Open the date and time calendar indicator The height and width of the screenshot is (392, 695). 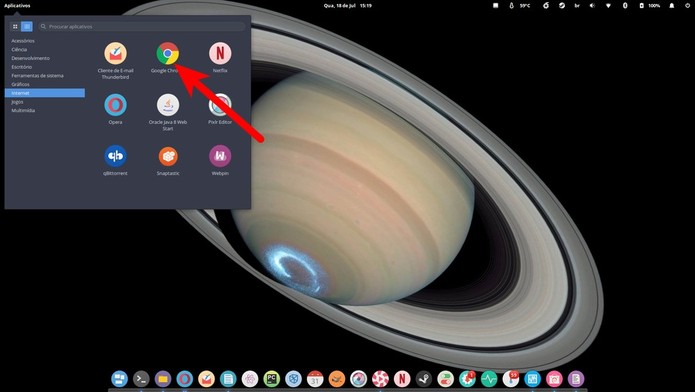[348, 6]
